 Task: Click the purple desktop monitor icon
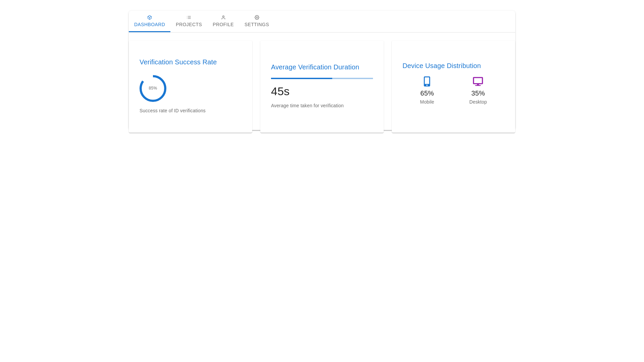(478, 81)
